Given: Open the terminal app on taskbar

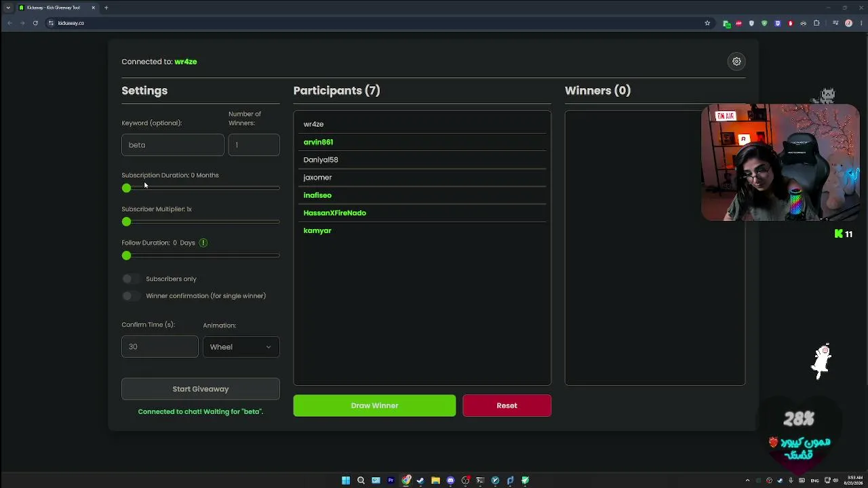Looking at the screenshot, I should coord(480,481).
